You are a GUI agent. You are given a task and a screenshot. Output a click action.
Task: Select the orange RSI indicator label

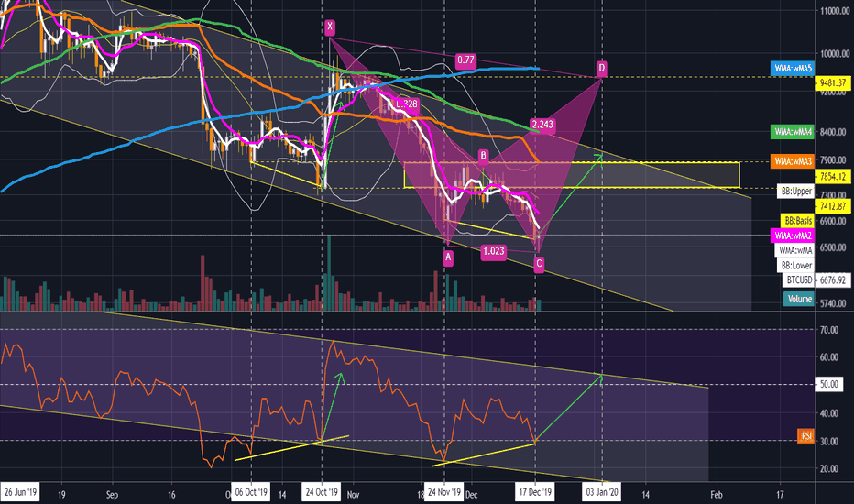(806, 436)
